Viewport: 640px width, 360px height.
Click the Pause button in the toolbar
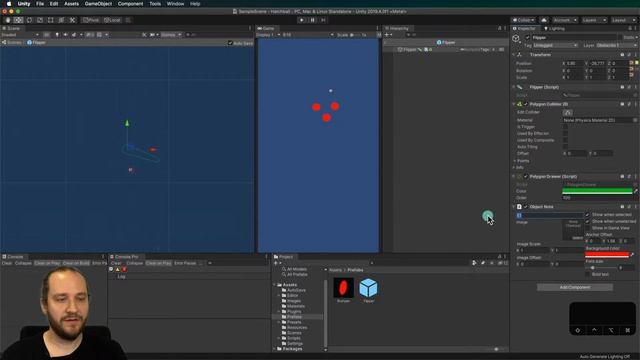(313, 20)
